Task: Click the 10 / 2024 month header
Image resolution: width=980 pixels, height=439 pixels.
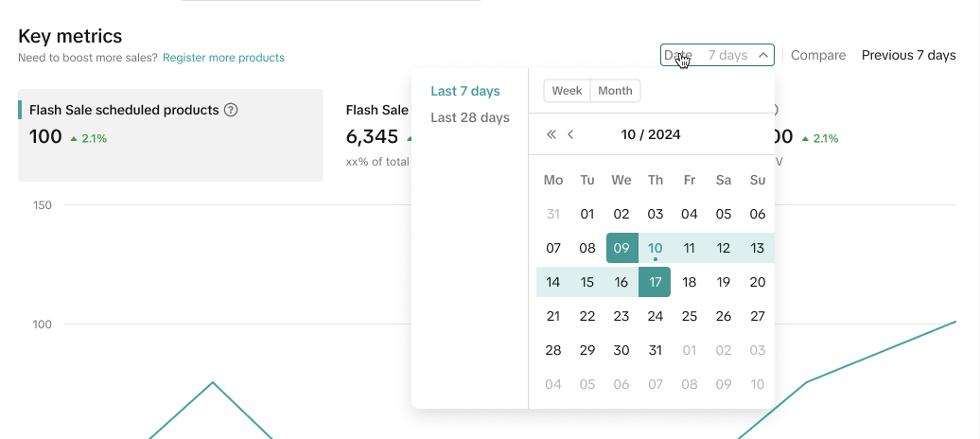Action: click(651, 134)
